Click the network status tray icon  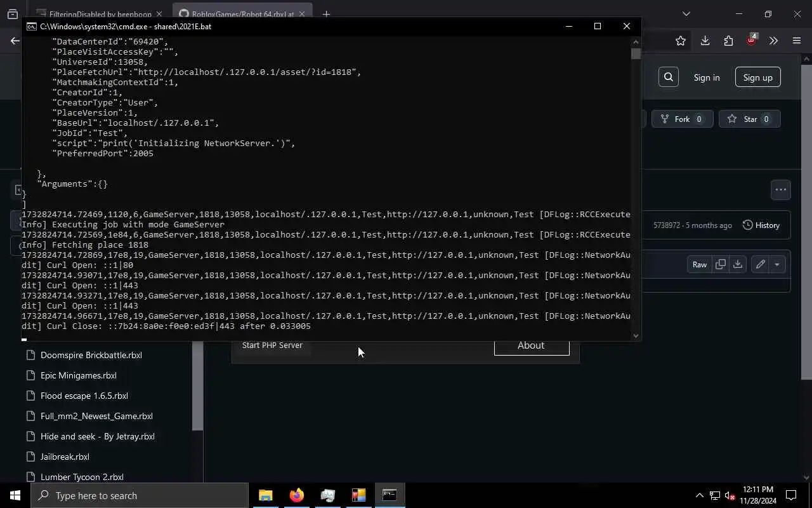715,495
